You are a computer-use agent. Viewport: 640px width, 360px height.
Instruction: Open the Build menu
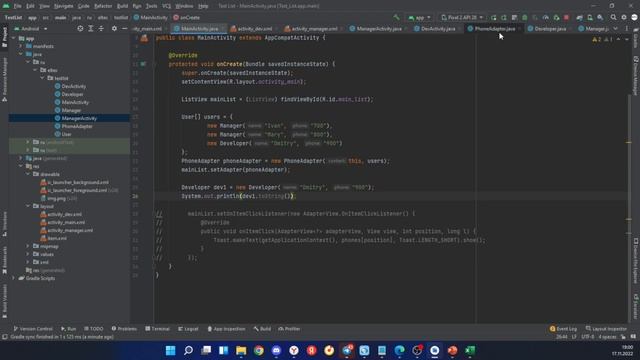pos(122,6)
